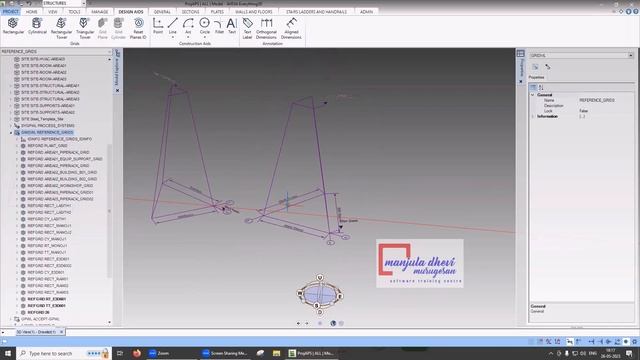Click the categorized sort icon in Properties
The width and height of the screenshot is (640, 360).
point(533,87)
